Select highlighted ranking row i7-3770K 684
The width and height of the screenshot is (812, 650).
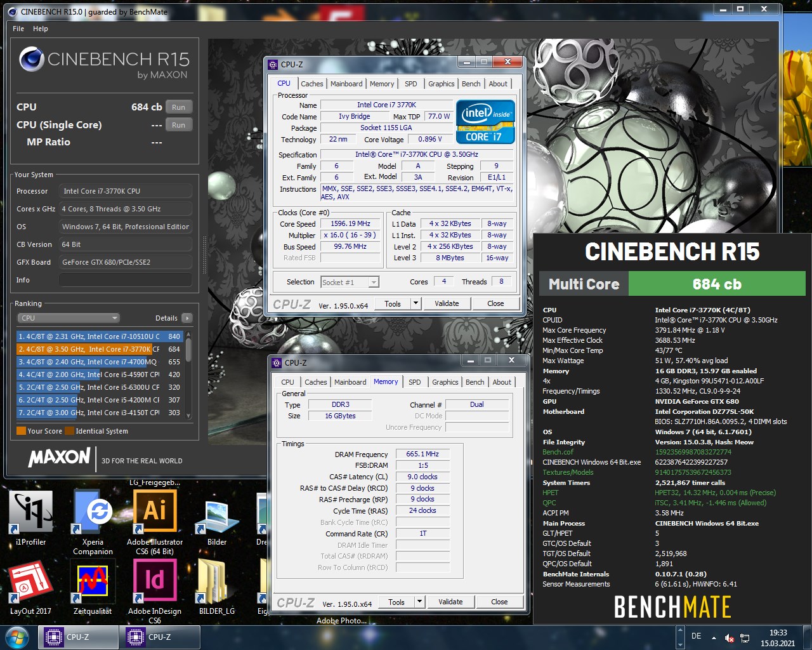coord(100,349)
